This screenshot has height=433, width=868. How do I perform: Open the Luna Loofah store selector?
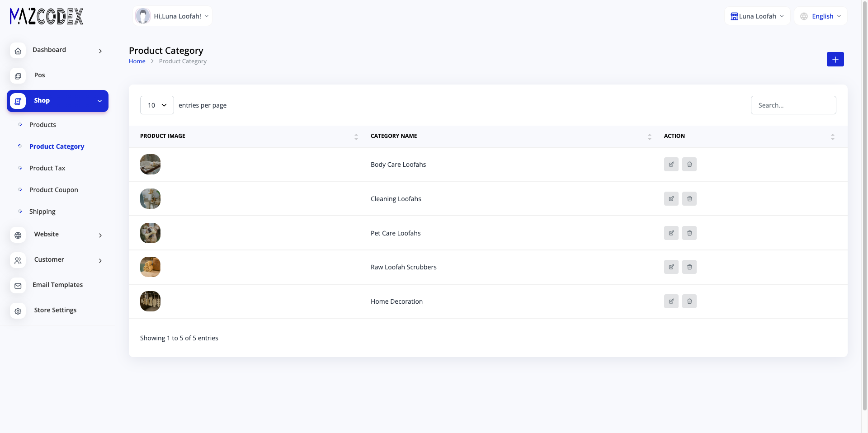click(757, 16)
